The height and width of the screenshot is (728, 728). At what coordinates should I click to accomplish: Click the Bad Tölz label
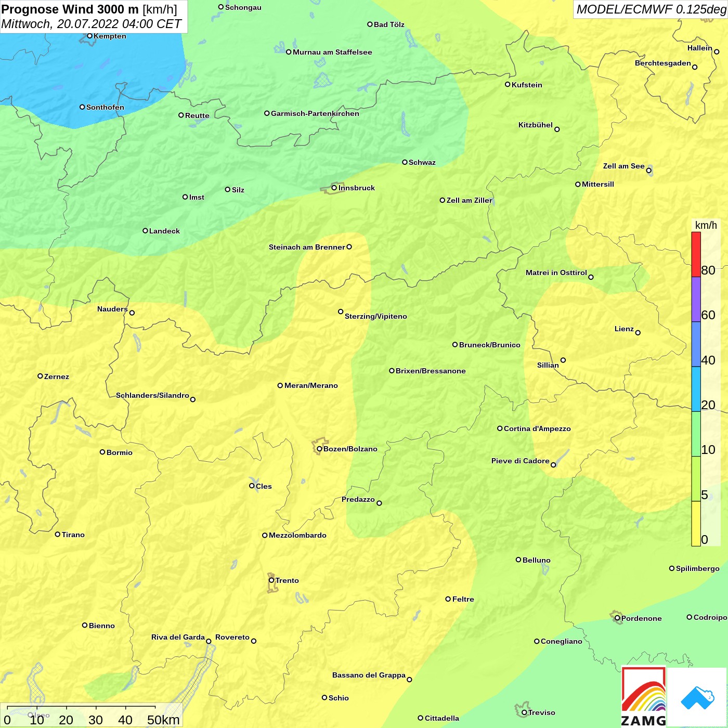389,24
